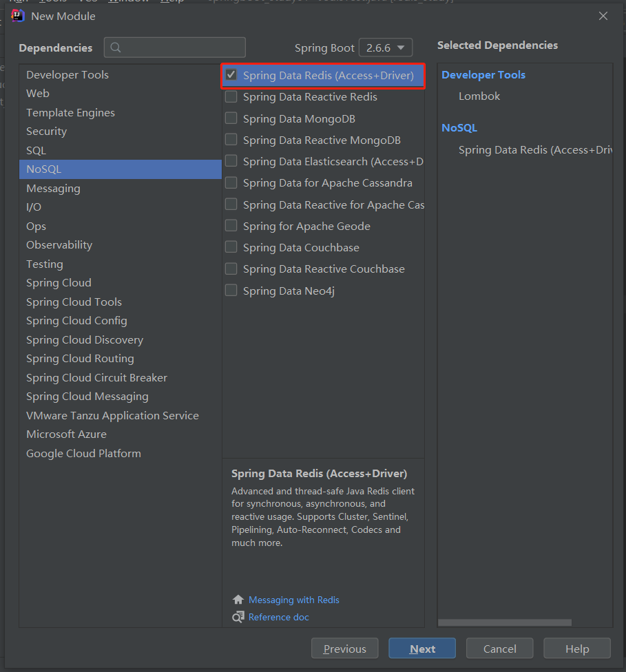Image resolution: width=626 pixels, height=672 pixels.
Task: Check Spring Data Reactive for Apache Cassandra
Action: pyautogui.click(x=231, y=204)
